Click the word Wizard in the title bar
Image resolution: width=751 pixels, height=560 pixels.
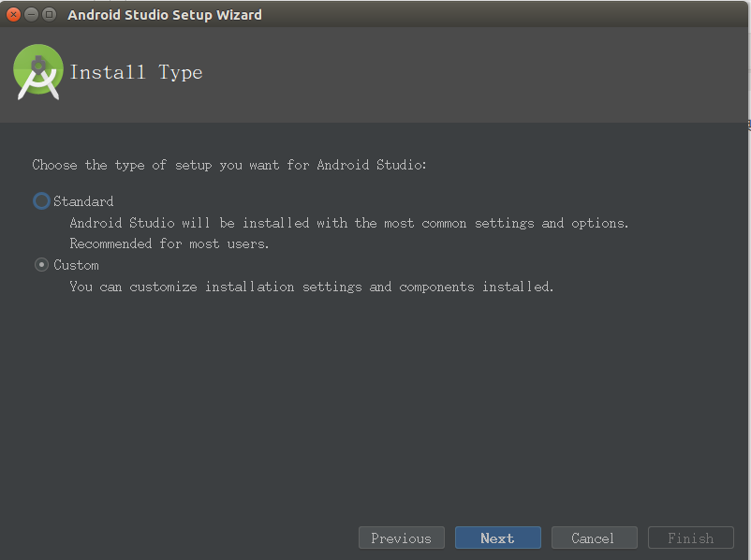coord(239,15)
